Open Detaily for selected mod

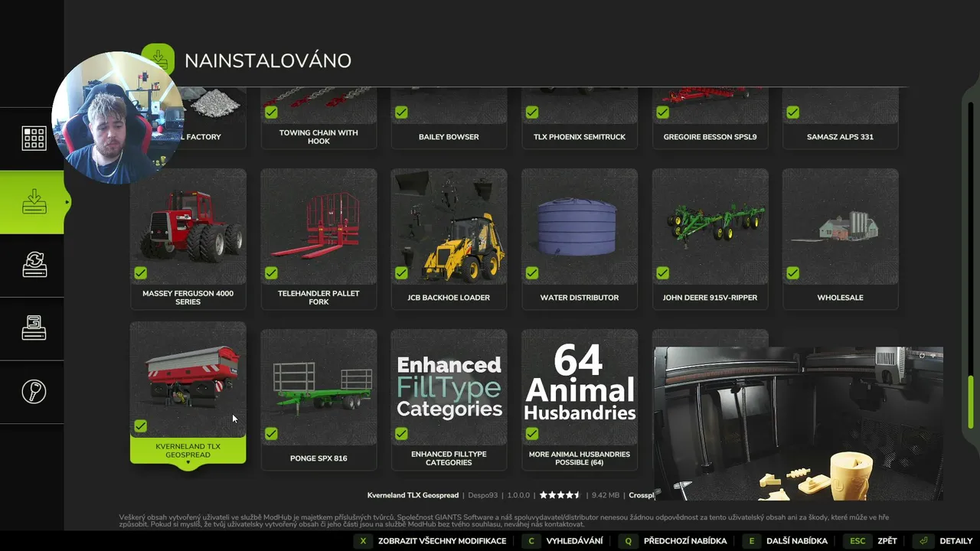click(956, 541)
